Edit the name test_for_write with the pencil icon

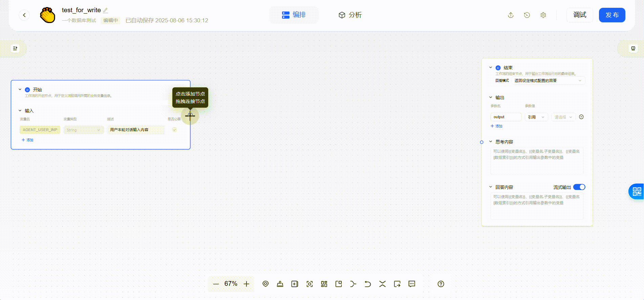pyautogui.click(x=106, y=10)
